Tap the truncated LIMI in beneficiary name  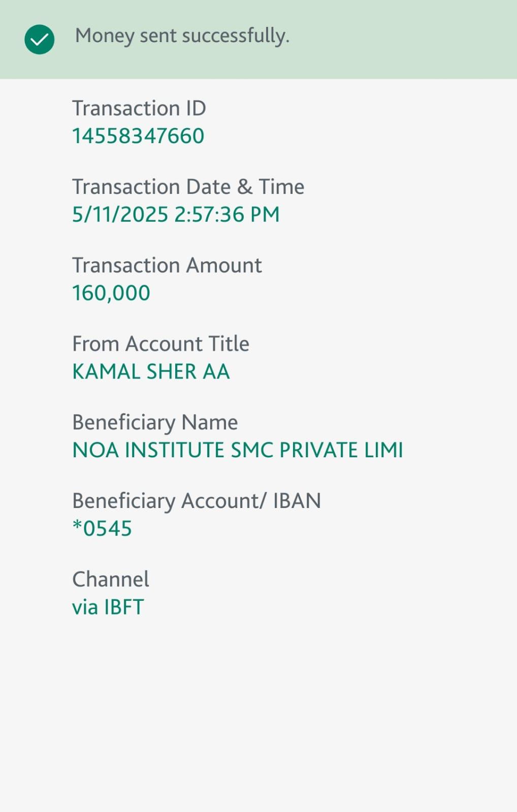click(384, 450)
